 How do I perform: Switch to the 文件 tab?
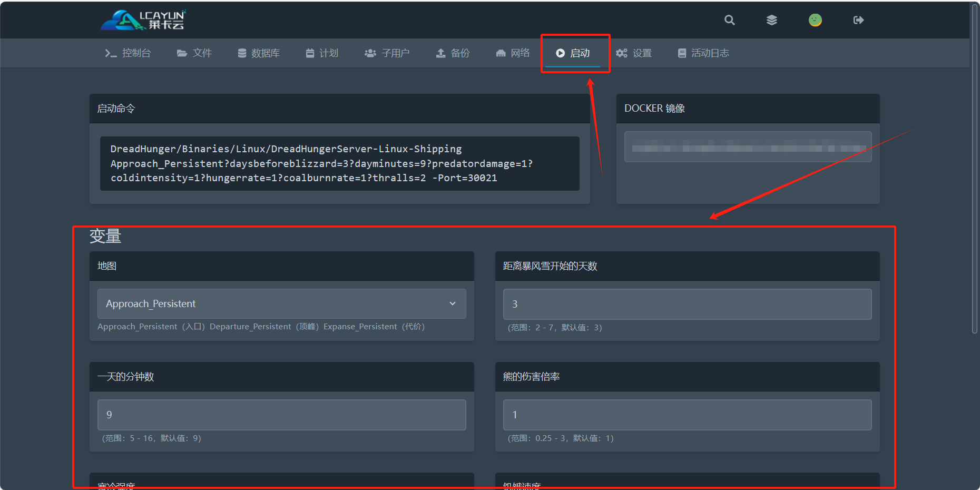click(194, 53)
